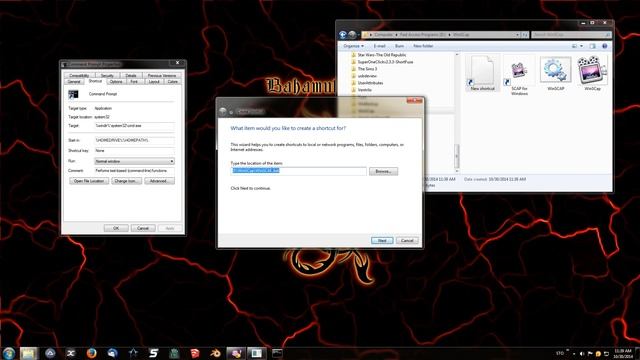Open the paint palette app in taskbar
The width and height of the screenshot is (640, 360).
click(236, 353)
